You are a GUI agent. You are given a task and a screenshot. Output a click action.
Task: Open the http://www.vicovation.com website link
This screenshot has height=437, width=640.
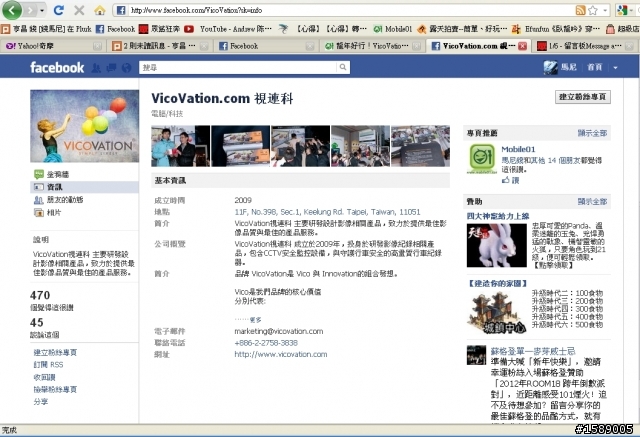[x=280, y=354]
